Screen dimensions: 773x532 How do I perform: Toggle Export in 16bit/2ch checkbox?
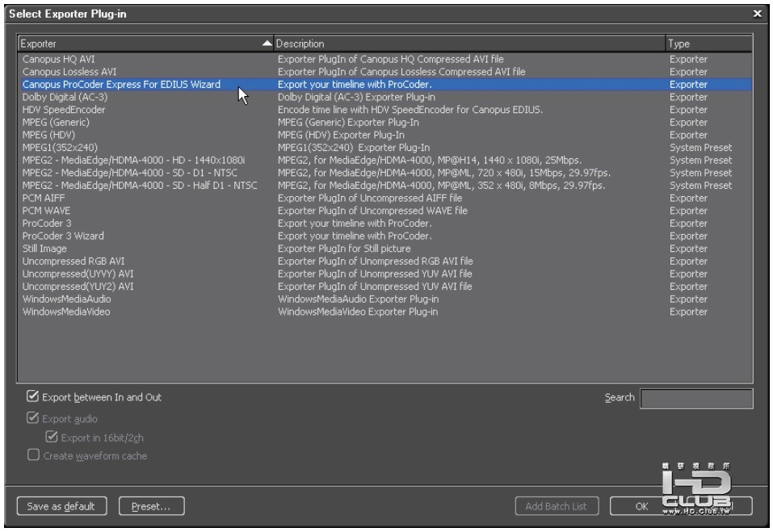pos(52,437)
